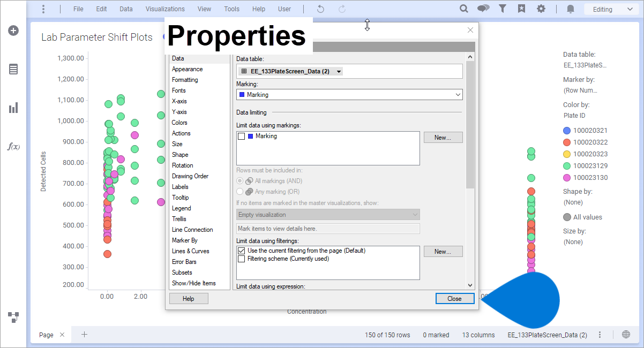The width and height of the screenshot is (644, 348).
Task: Click blue swatch for Plate 100020321 in legend
Action: [567, 131]
